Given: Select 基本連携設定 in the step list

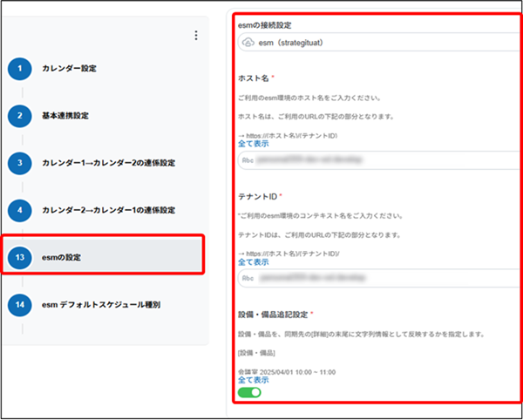Looking at the screenshot, I should (x=65, y=116).
